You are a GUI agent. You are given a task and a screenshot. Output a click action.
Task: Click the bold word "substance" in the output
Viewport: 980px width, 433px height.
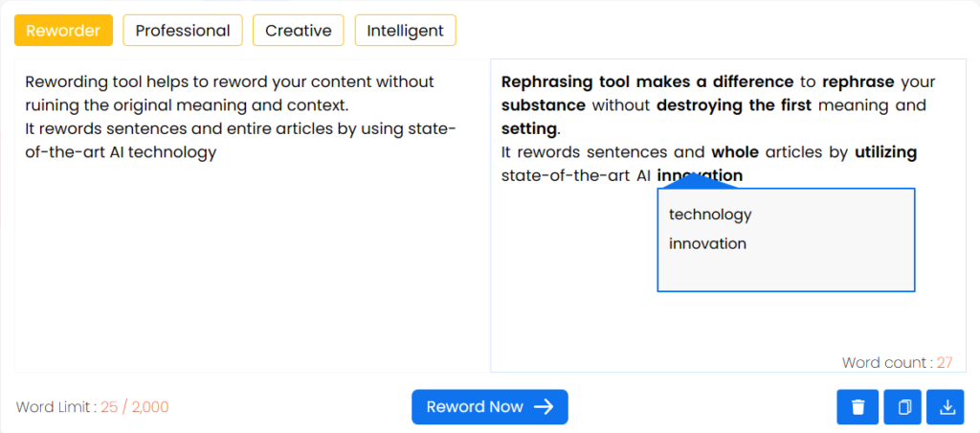(542, 105)
